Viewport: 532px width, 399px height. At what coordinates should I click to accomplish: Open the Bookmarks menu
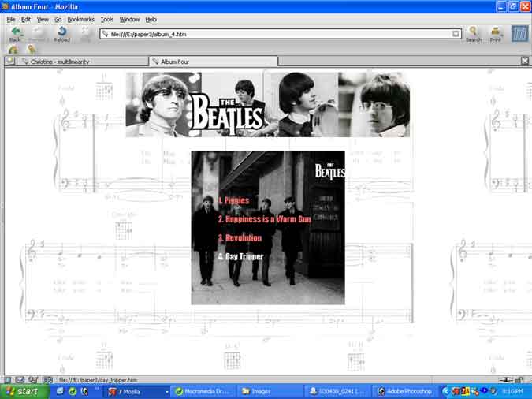click(80, 19)
